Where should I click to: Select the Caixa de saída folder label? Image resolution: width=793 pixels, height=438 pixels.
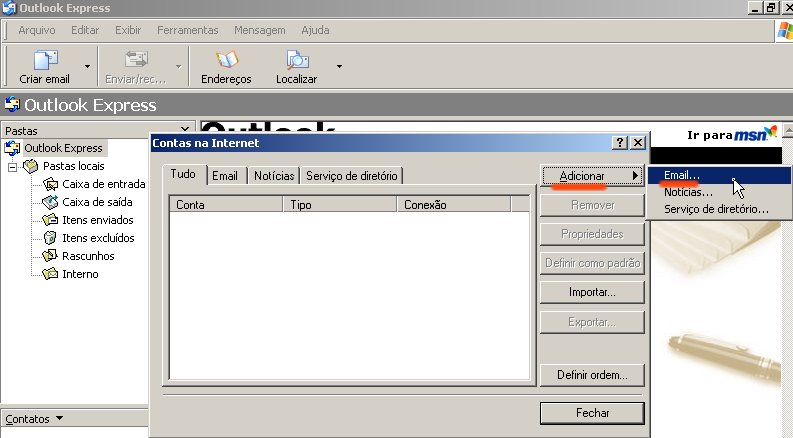click(97, 202)
